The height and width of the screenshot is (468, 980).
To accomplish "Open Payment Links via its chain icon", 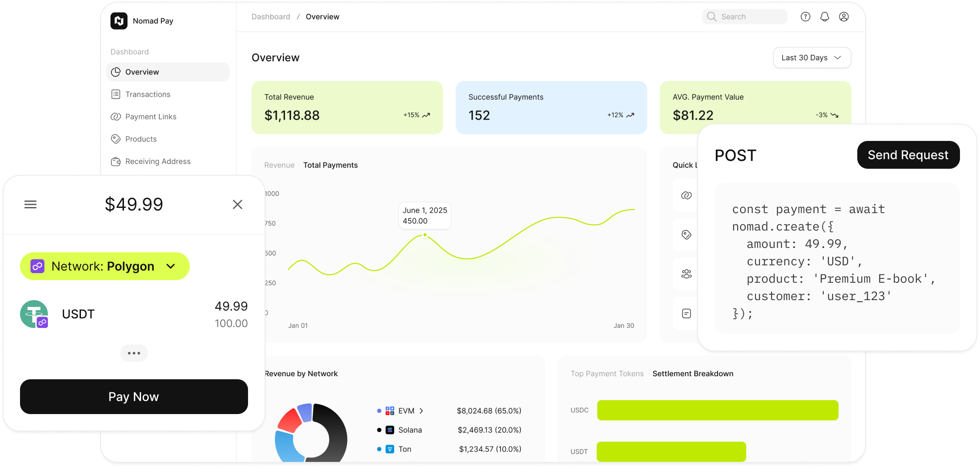I will (x=115, y=117).
